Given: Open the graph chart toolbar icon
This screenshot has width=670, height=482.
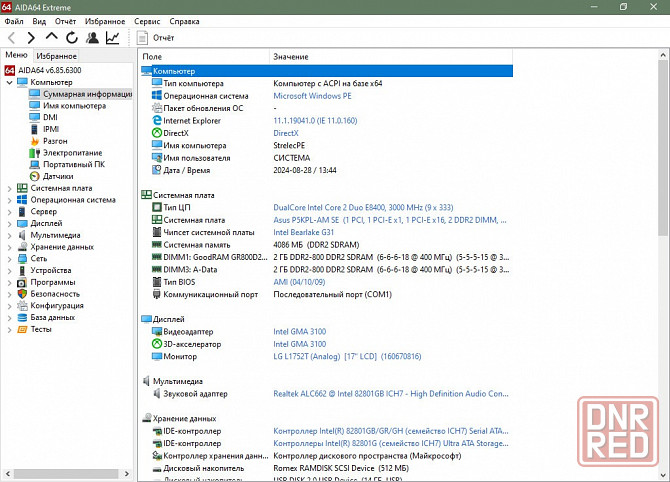Looking at the screenshot, I should pos(112,38).
